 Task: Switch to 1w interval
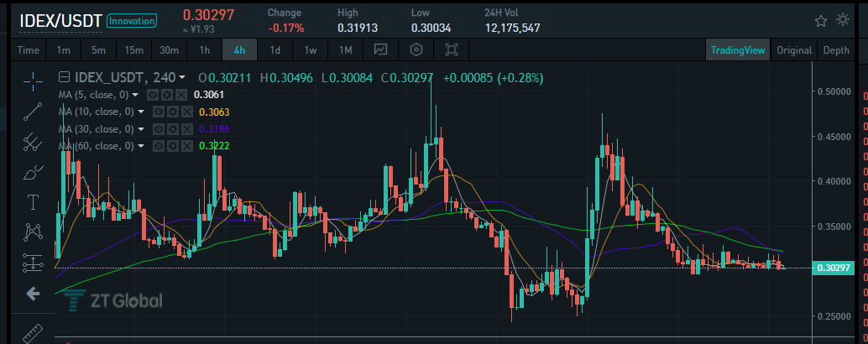point(311,50)
